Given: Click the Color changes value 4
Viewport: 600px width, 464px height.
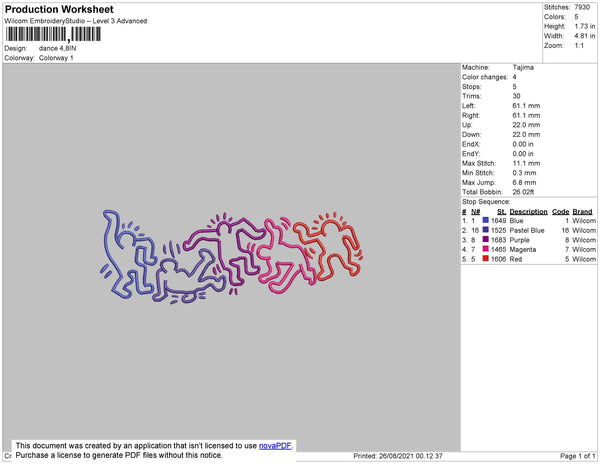Looking at the screenshot, I should [514, 77].
